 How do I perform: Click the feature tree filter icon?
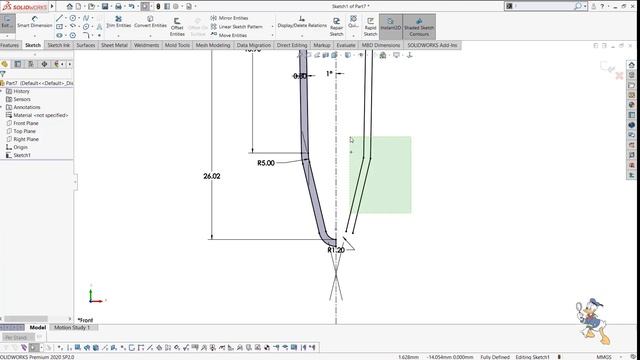click(3, 74)
